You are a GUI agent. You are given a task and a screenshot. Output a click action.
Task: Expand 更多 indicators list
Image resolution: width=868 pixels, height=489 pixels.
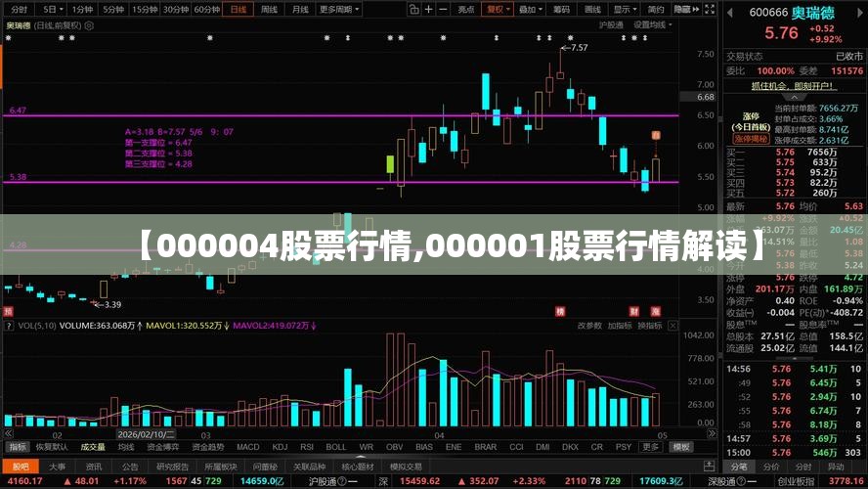tap(650, 447)
